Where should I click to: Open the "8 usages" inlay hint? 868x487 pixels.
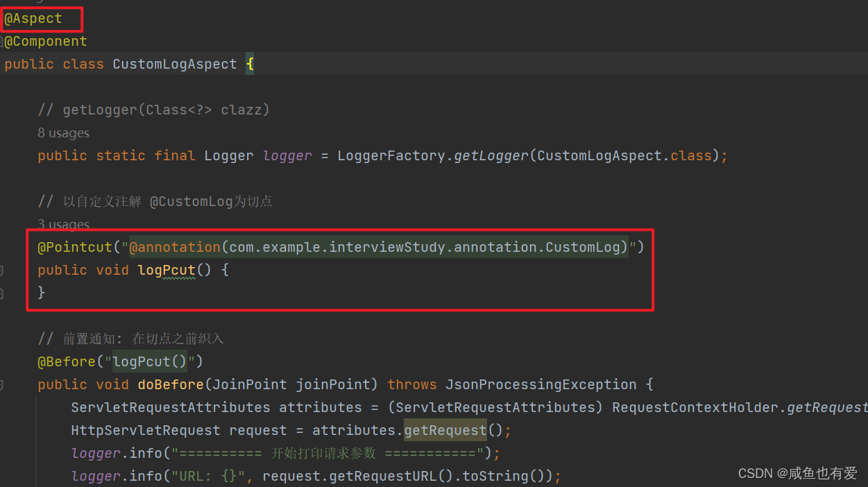(63, 133)
